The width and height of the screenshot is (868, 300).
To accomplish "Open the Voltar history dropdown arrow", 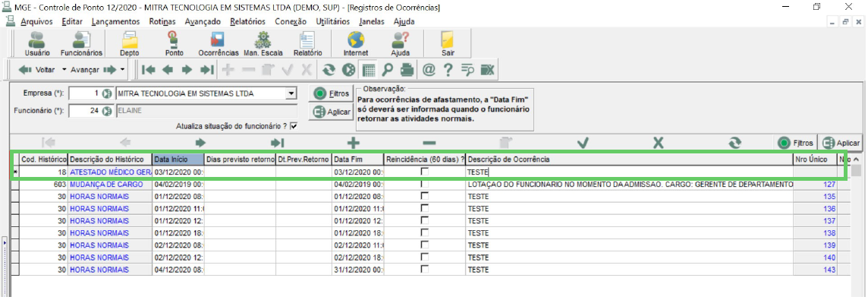I will (64, 70).
